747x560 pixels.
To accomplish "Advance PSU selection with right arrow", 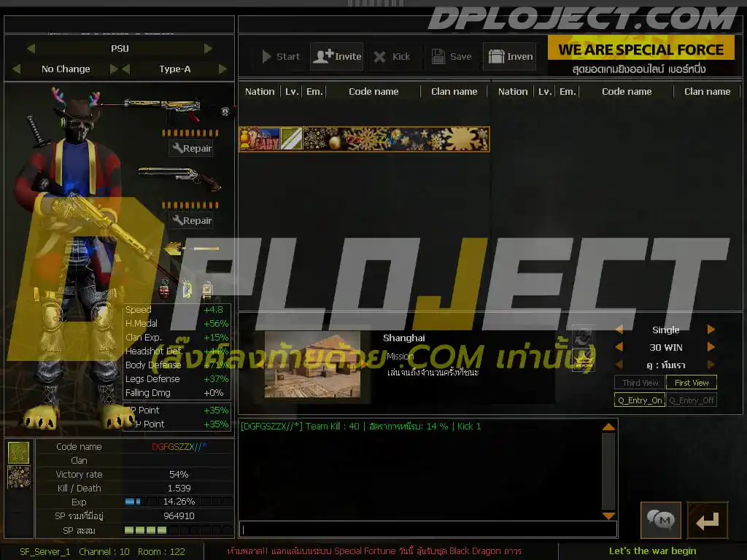I will (208, 48).
